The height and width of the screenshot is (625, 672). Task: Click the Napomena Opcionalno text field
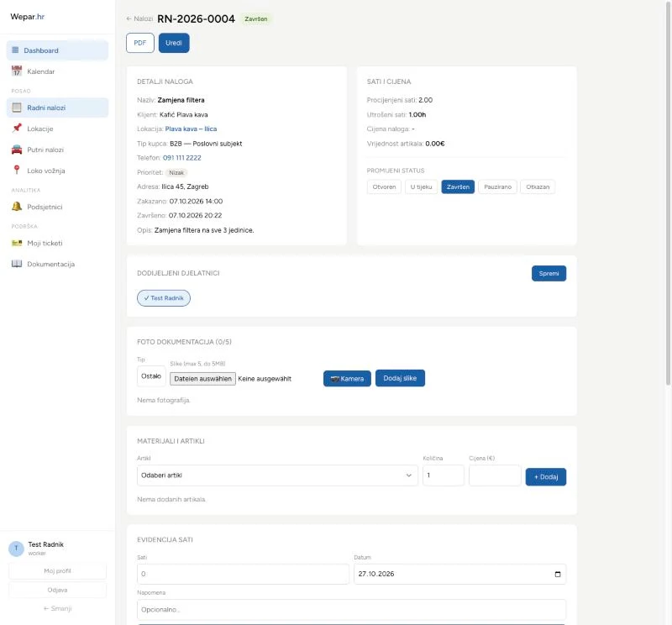coord(351,610)
